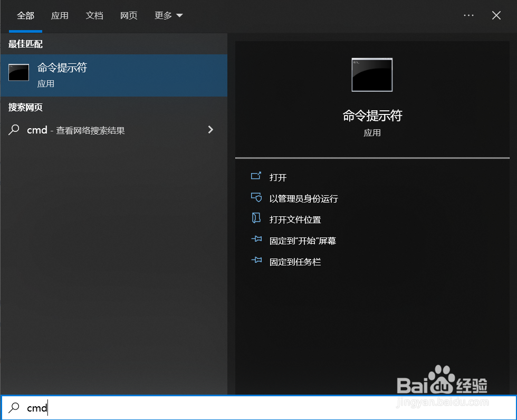The height and width of the screenshot is (420, 517).
Task: Click the 打开文件位置 folder icon
Action: 257,218
